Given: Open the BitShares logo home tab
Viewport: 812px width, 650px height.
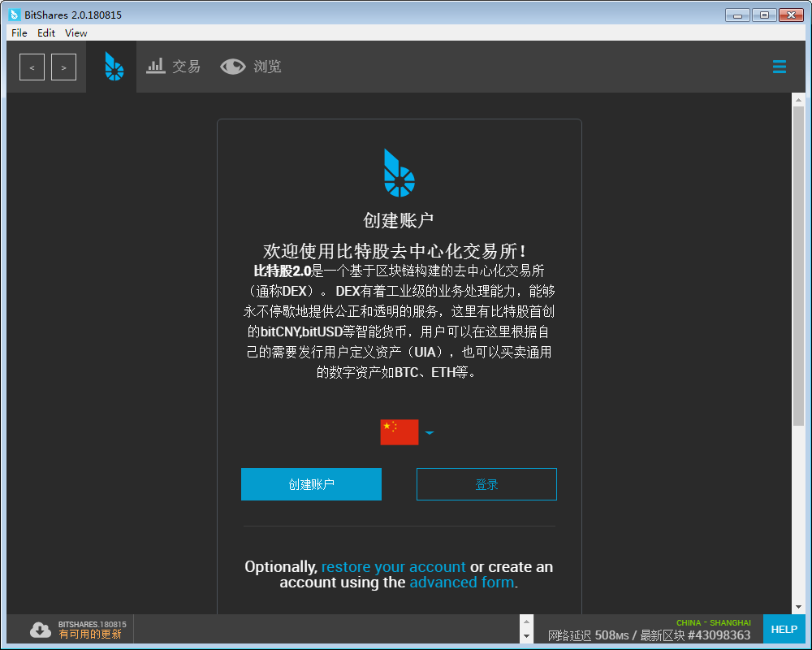Looking at the screenshot, I should (114, 67).
